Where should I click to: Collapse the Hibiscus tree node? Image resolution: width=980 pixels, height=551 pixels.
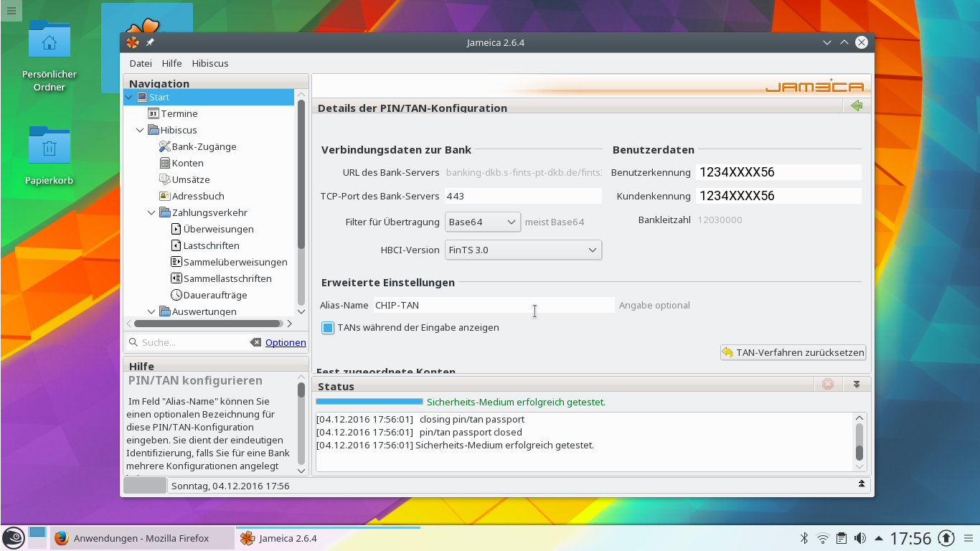coord(140,130)
